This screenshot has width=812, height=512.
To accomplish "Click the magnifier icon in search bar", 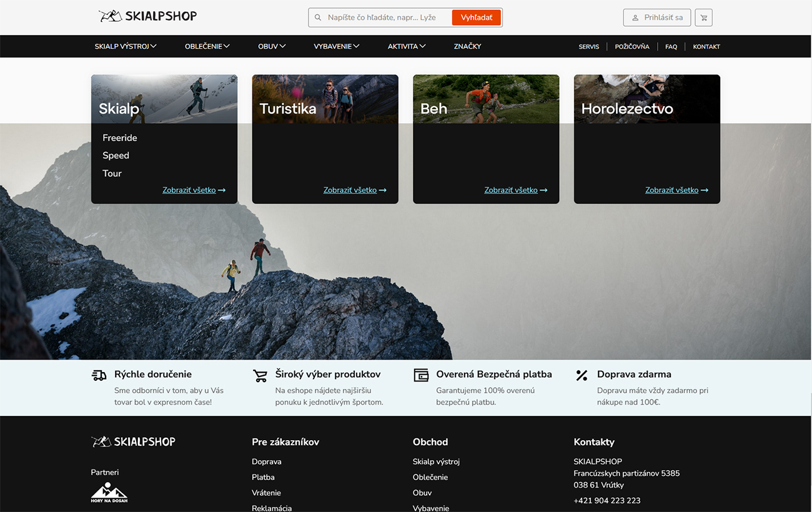I will tap(318, 17).
